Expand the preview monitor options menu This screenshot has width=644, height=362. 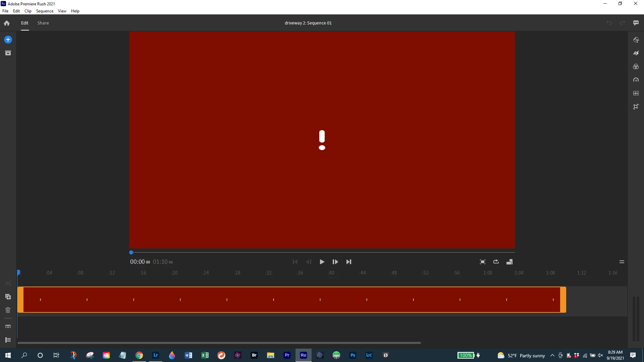pyautogui.click(x=622, y=262)
